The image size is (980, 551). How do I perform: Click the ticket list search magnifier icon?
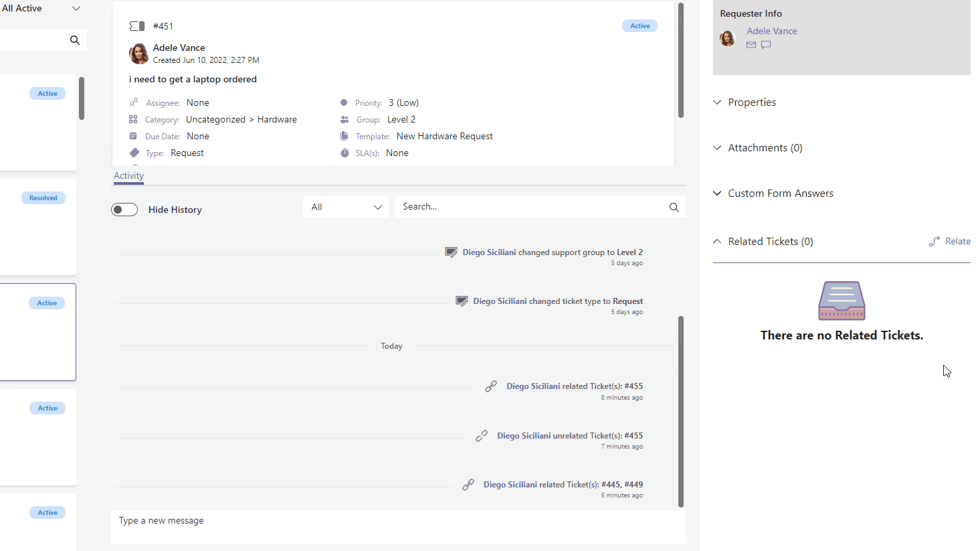75,40
